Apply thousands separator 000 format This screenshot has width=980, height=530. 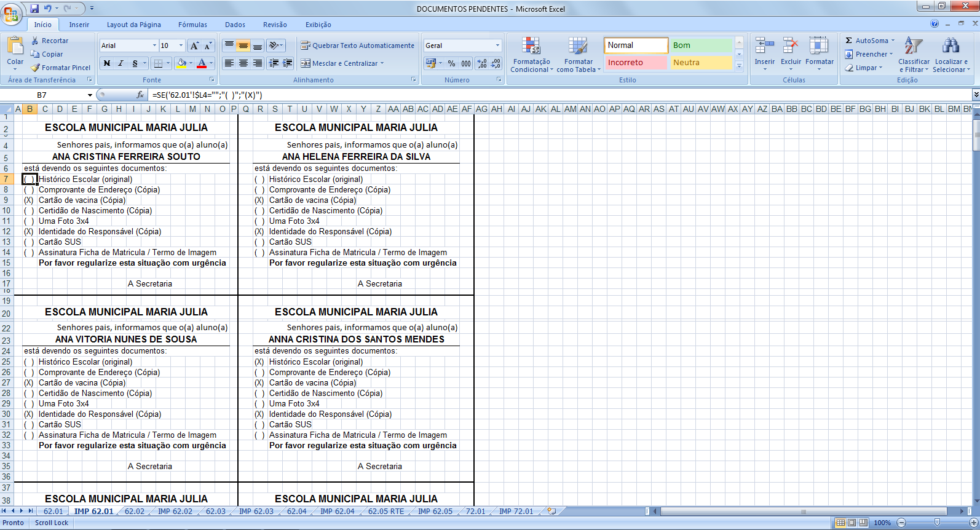[466, 63]
